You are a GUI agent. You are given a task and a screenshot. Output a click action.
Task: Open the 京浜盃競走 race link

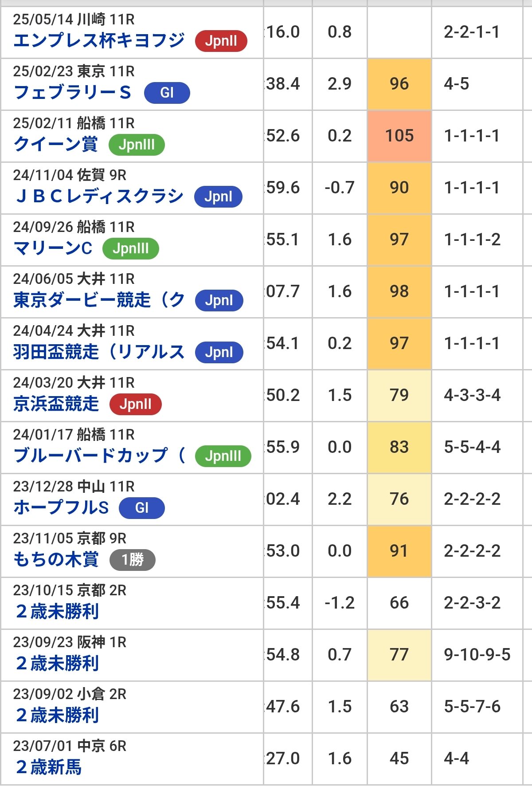(x=56, y=404)
